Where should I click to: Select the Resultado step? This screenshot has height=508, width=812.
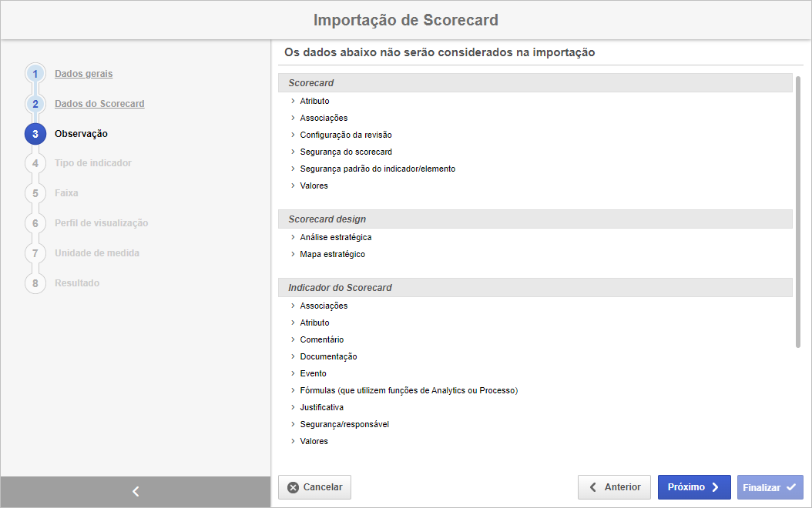coord(77,283)
